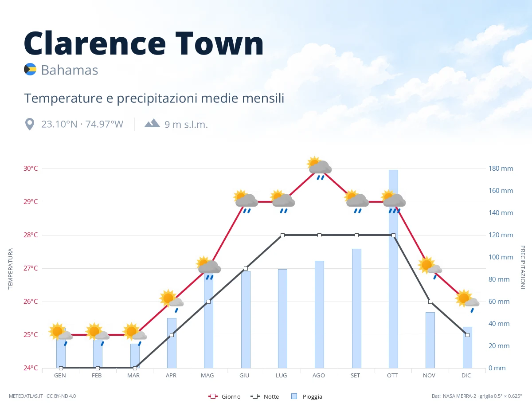Screen dimensions: 532x408
Task: Click the 27°C axis label
Action: point(31,268)
